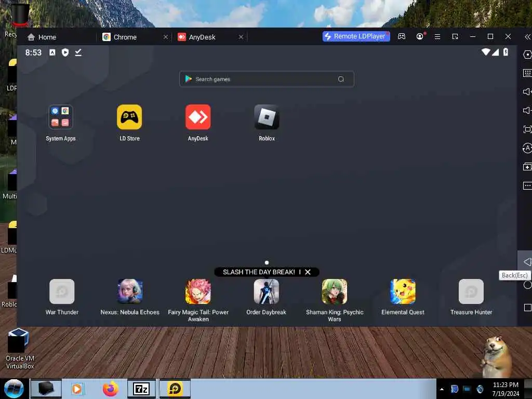Open more sidebar tools icon
This screenshot has height=399, width=532.
click(x=527, y=185)
